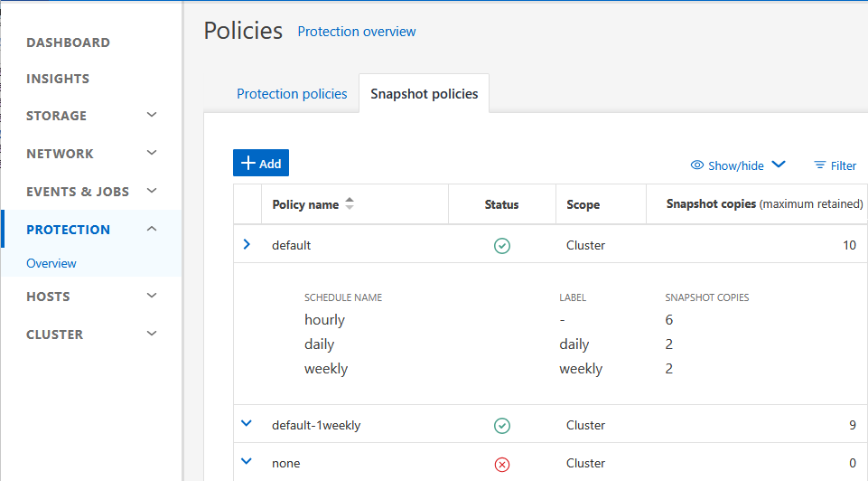Click SNAPSHOT COPIES sub-header

(x=707, y=297)
